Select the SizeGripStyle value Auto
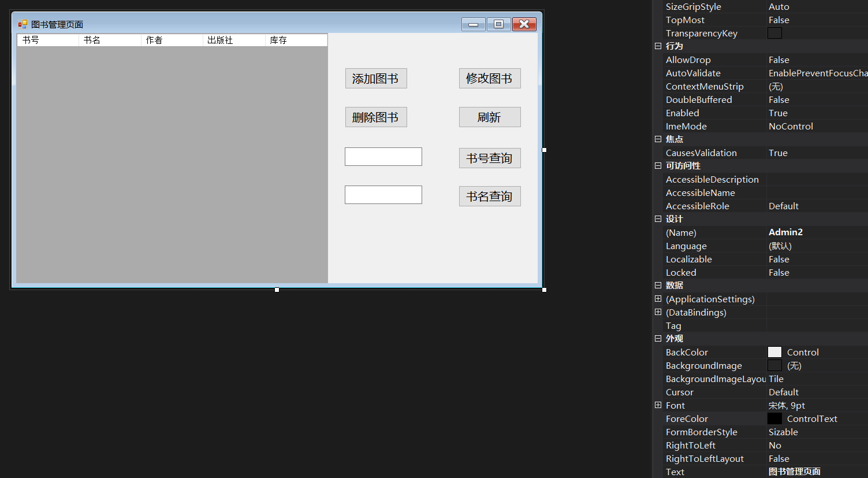The height and width of the screenshot is (478, 868). [779, 7]
